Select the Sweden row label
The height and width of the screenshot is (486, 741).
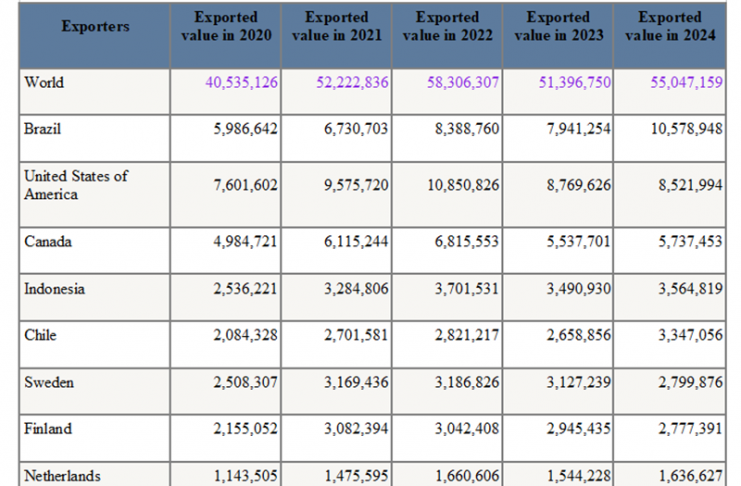point(49,382)
